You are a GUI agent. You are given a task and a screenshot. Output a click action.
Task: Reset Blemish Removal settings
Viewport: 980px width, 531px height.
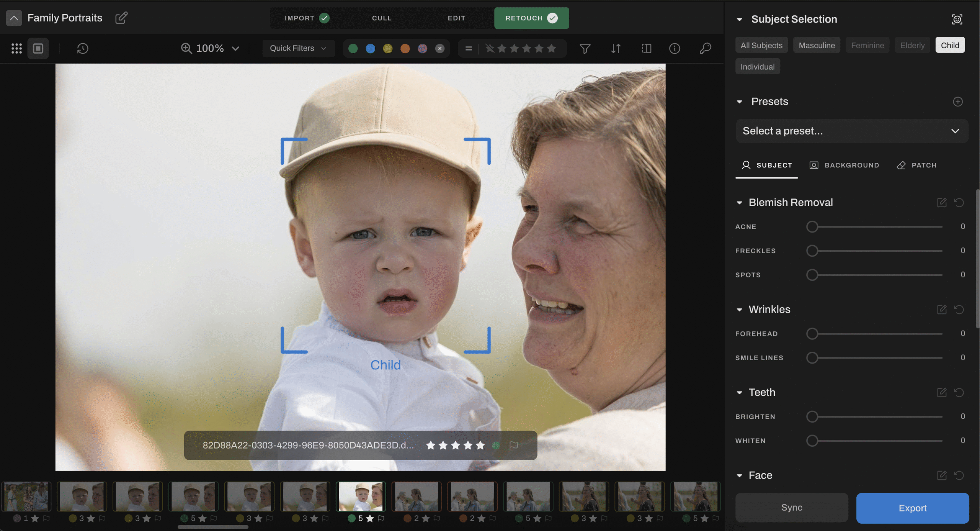point(959,202)
